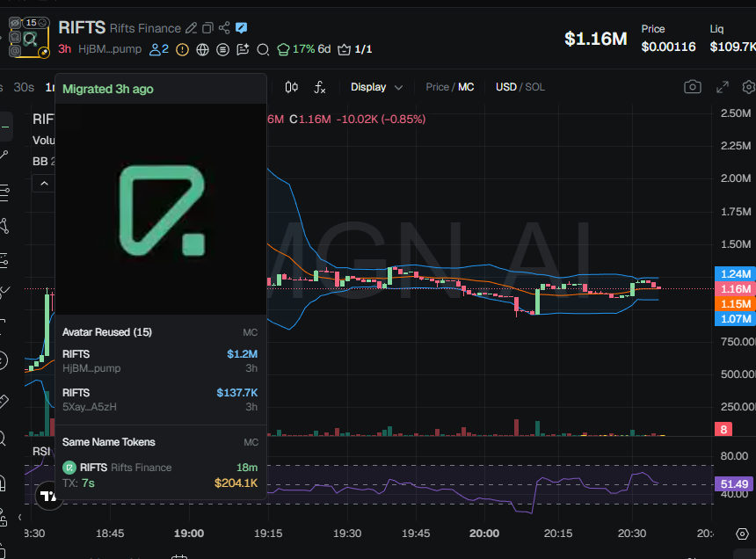Click the 1.07M lower band price label
Image resolution: width=756 pixels, height=559 pixels.
click(735, 319)
